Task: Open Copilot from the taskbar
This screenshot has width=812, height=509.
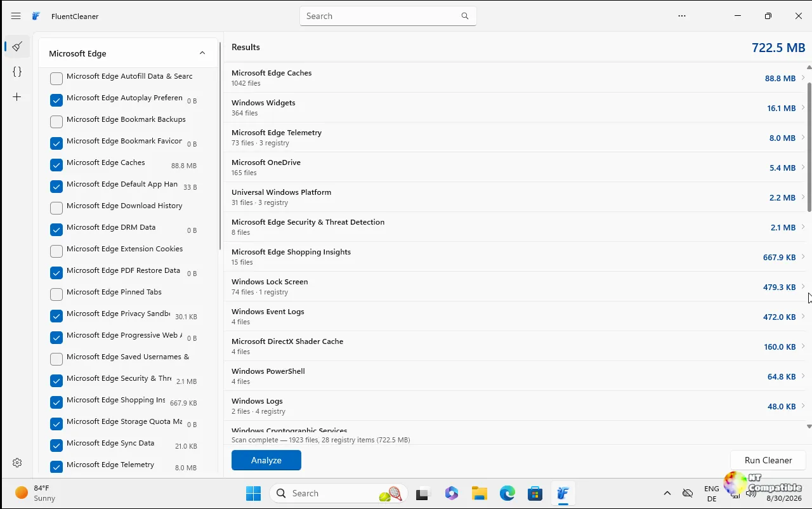Action: point(451,493)
